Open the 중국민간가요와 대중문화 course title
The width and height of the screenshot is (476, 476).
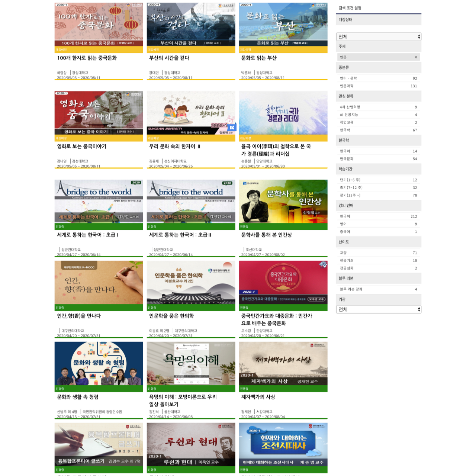coord(277,320)
